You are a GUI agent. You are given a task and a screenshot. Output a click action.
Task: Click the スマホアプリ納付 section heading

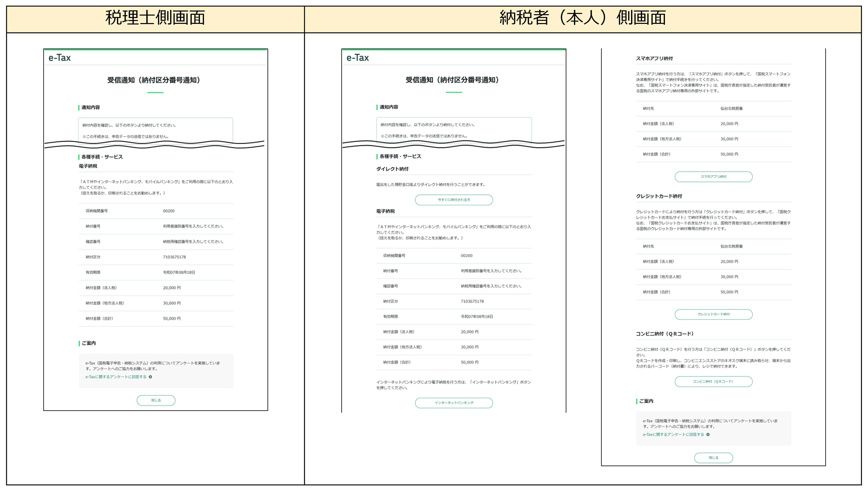pos(654,59)
